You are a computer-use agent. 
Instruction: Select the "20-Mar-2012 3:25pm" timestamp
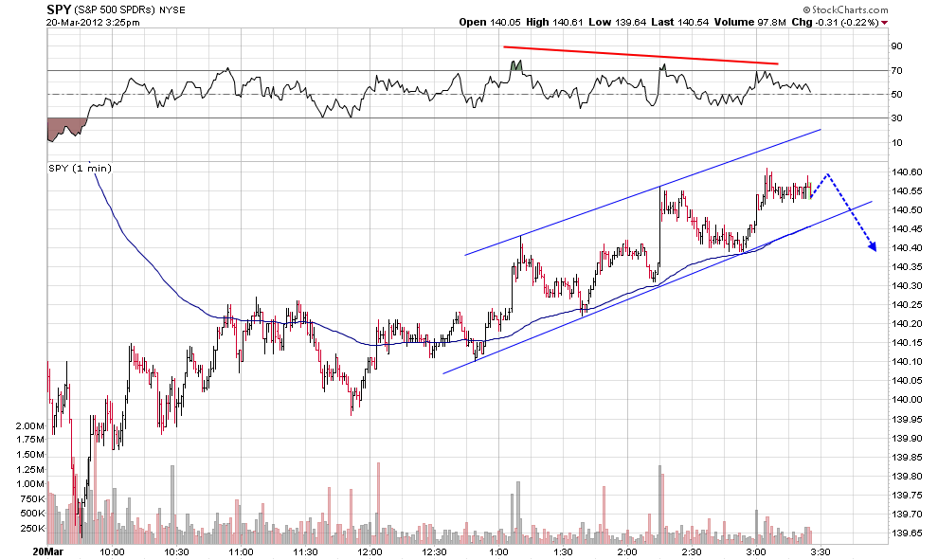pyautogui.click(x=93, y=23)
